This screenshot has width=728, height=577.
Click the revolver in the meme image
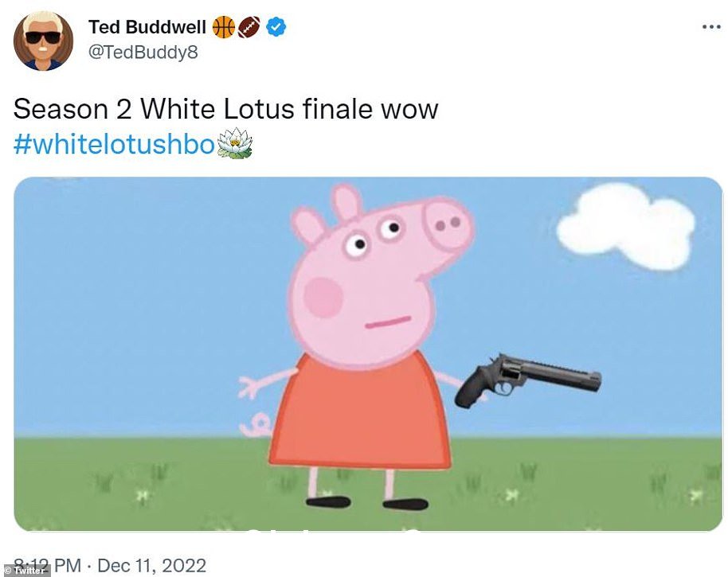[x=528, y=380]
